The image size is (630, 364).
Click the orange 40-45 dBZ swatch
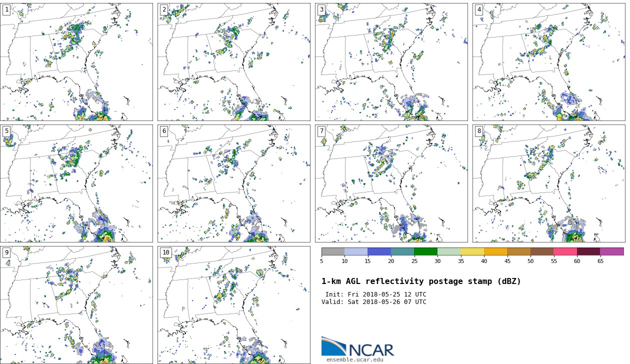(495, 251)
